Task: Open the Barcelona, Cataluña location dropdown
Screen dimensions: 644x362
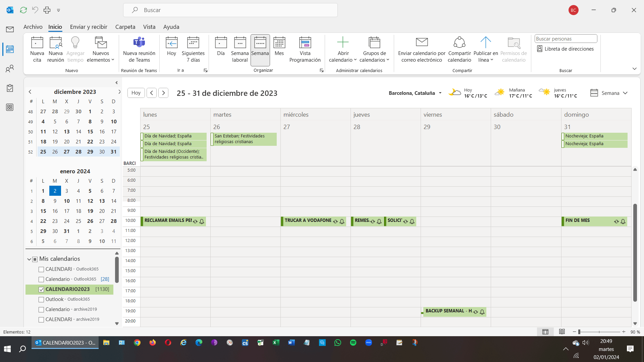Action: [440, 93]
